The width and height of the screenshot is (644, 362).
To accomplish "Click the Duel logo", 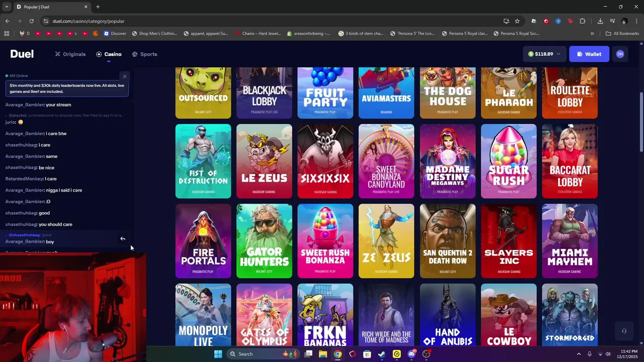I will pyautogui.click(x=22, y=54).
